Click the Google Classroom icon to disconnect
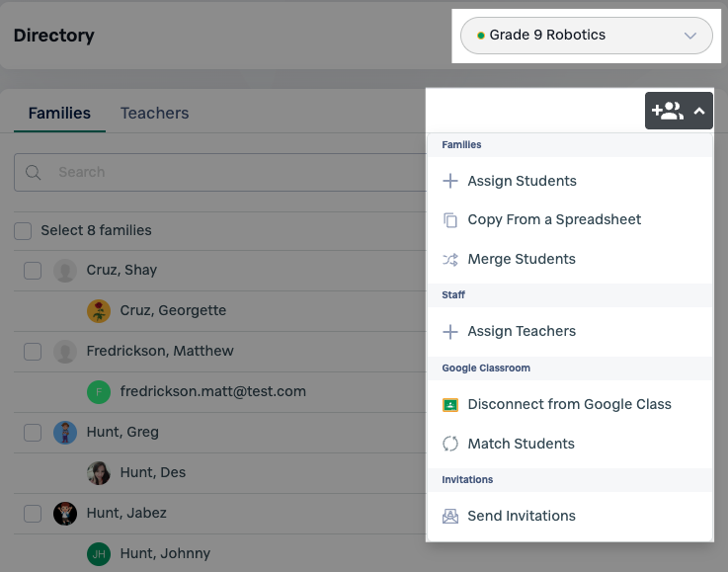Image resolution: width=728 pixels, height=572 pixels. click(x=449, y=405)
